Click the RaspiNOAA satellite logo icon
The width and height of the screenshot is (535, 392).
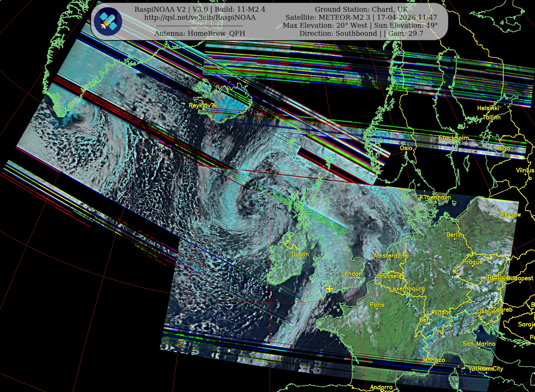click(108, 21)
